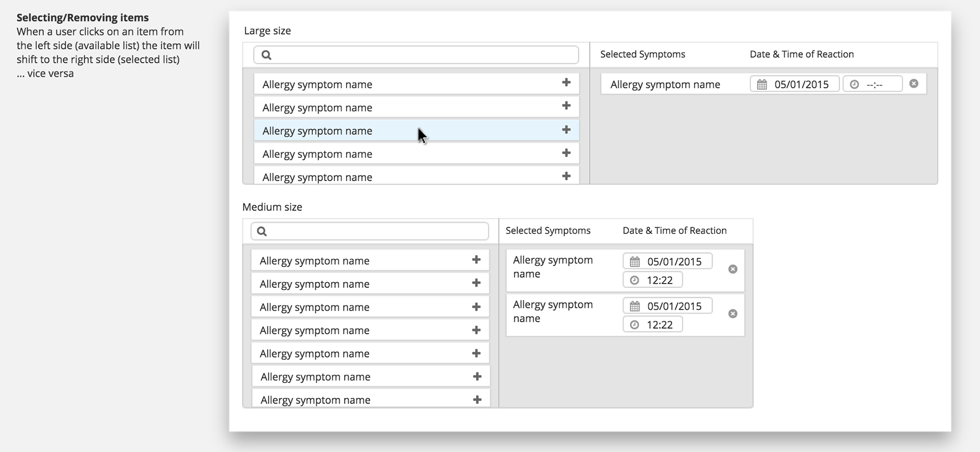This screenshot has width=980, height=452.
Task: Add the first symptom in the large-size list
Action: pos(566,83)
